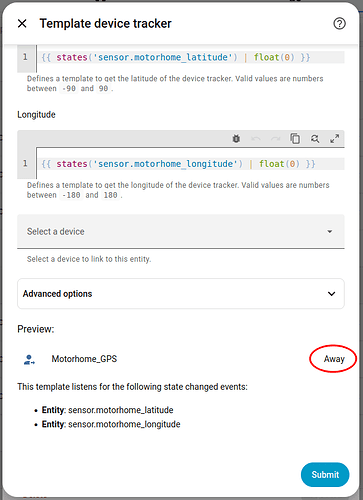Click the undo arrow in longitude editor

[x=256, y=139]
